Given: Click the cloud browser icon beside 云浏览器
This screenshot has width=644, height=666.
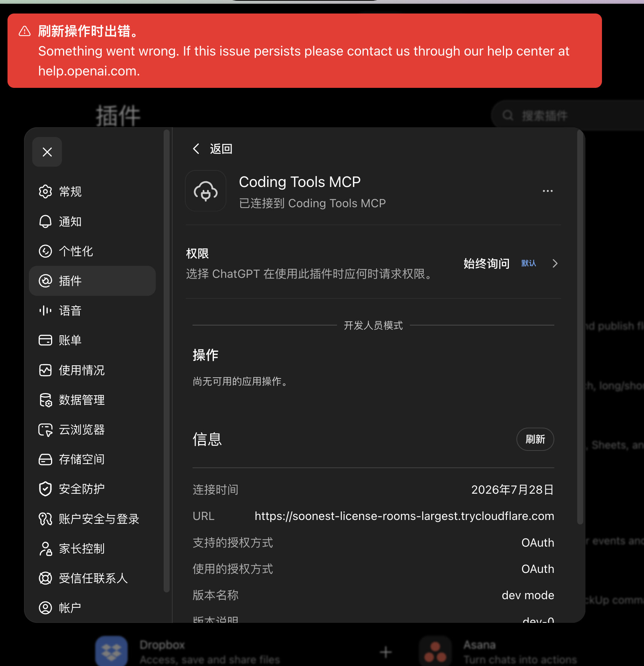Looking at the screenshot, I should click(x=45, y=429).
